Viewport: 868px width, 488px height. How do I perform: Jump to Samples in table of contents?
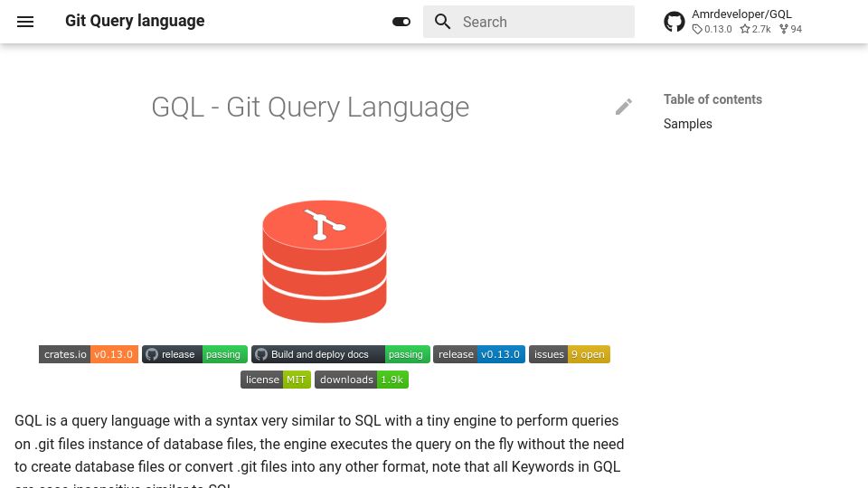pyautogui.click(x=687, y=124)
